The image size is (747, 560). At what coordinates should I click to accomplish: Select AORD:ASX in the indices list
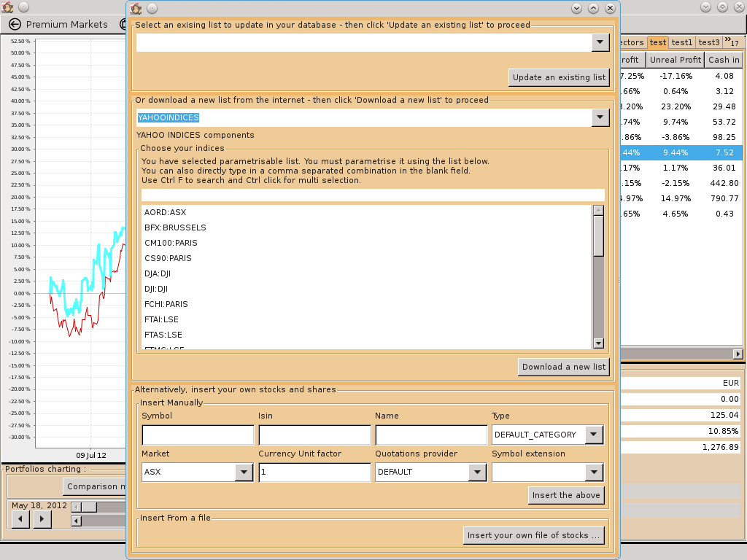pyautogui.click(x=367, y=212)
